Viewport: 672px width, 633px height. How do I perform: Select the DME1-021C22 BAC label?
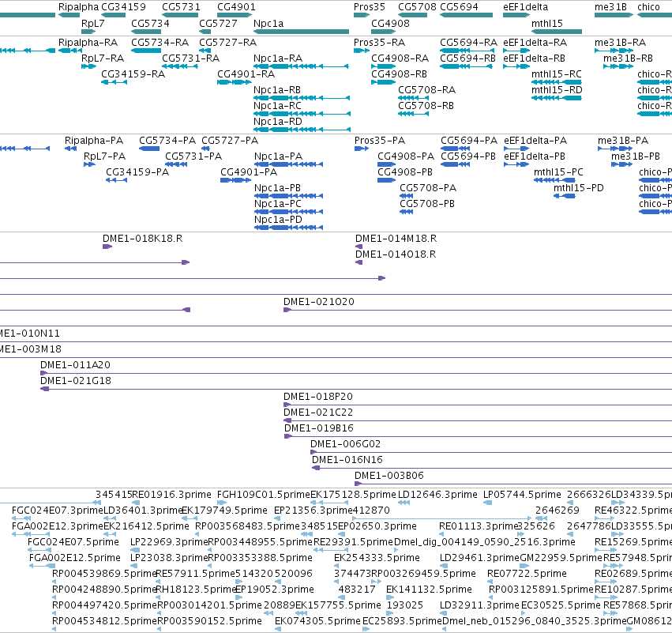318,413
